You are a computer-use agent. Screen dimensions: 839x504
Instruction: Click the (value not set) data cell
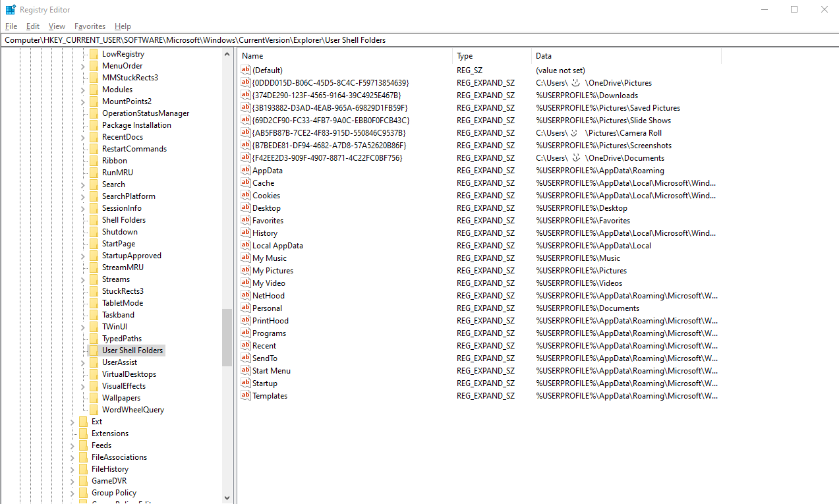(560, 70)
